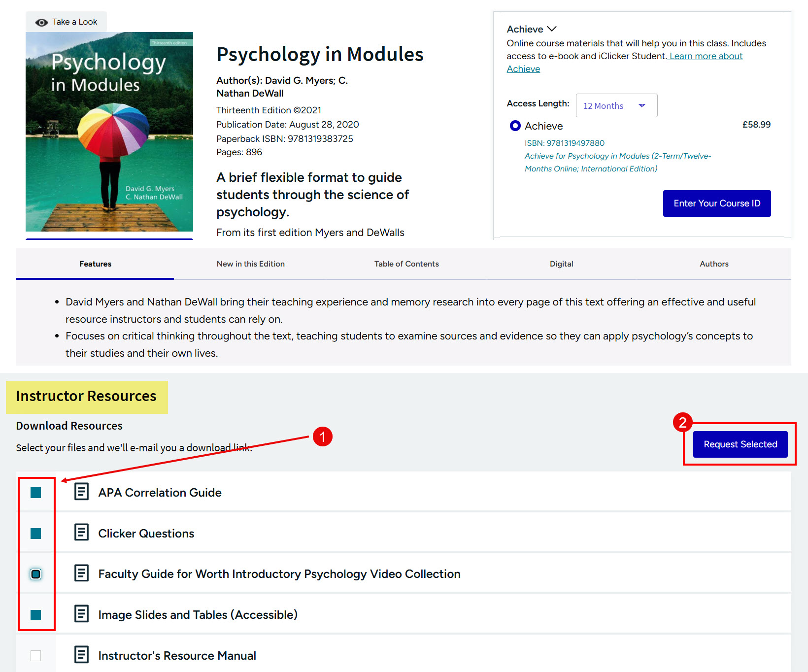Toggle the Faculty Guide video collection checkbox
Image resolution: width=808 pixels, height=672 pixels.
point(36,574)
